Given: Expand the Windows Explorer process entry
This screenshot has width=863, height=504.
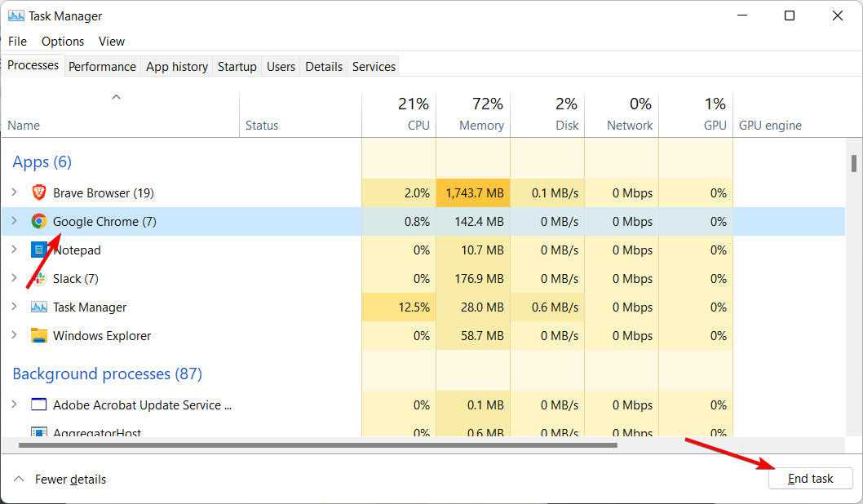Looking at the screenshot, I should (x=15, y=335).
